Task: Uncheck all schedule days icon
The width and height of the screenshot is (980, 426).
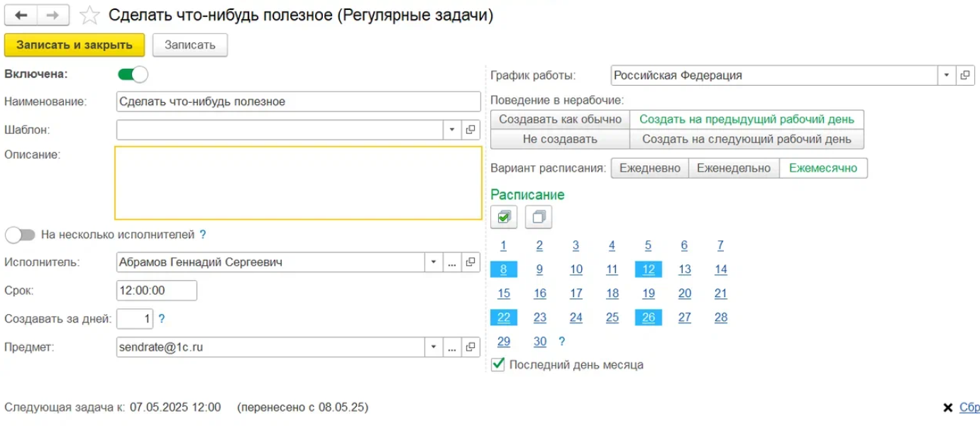Action: (x=539, y=217)
